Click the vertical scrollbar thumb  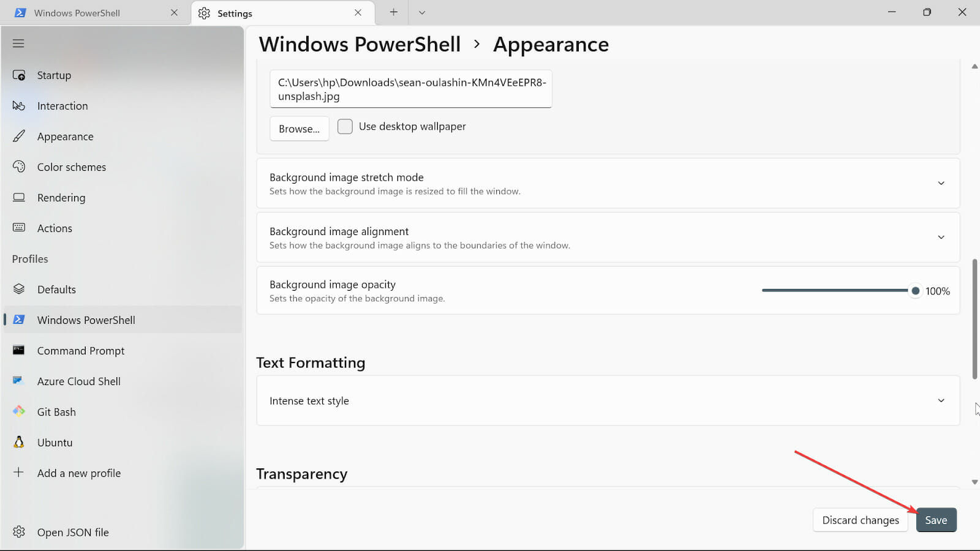pyautogui.click(x=974, y=319)
